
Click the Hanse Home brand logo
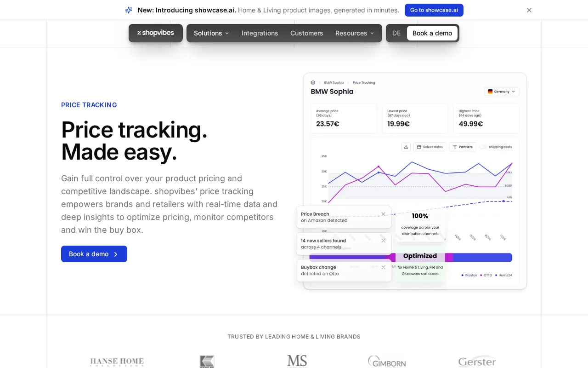[x=117, y=362]
